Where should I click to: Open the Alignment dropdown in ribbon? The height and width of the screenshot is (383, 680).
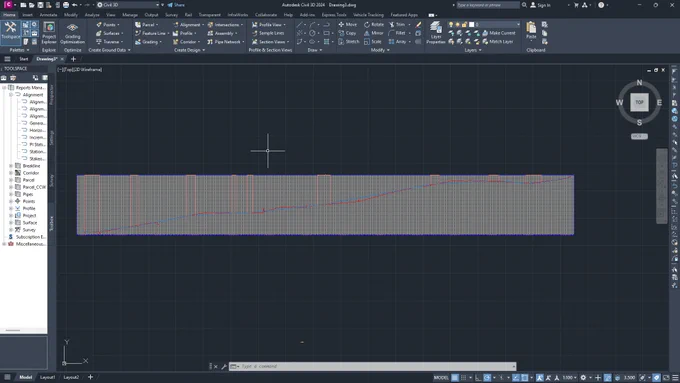pos(188,25)
